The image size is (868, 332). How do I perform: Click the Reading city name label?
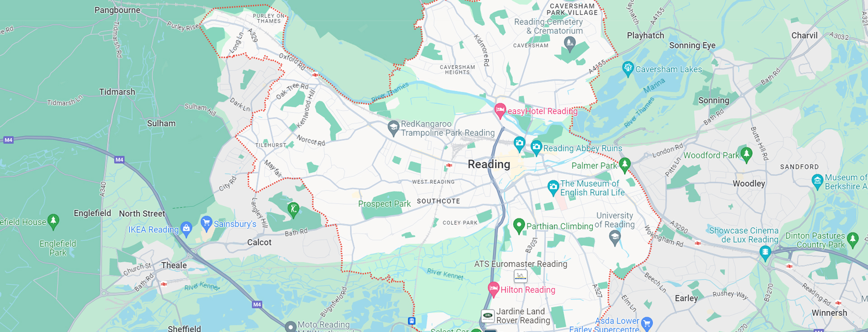tap(489, 164)
